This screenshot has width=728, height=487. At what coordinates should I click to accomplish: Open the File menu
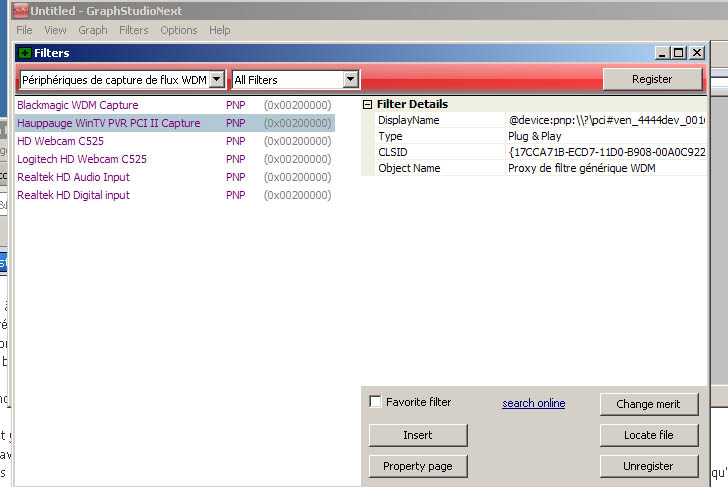pyautogui.click(x=24, y=30)
